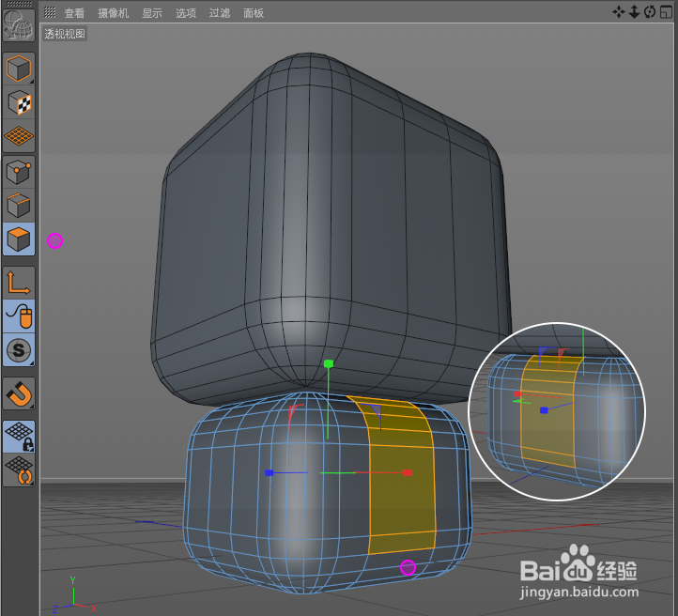This screenshot has height=616, width=678.
Task: Click the Make Editable cube icon
Action: point(19,69)
